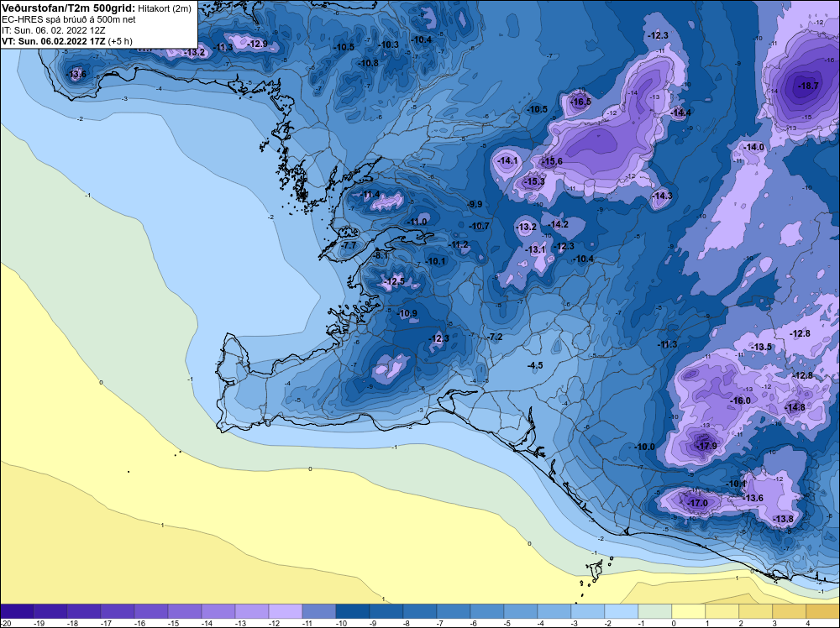Pick the legend color labeled -4
Viewport: 840px width, 628px height.
tap(554, 611)
